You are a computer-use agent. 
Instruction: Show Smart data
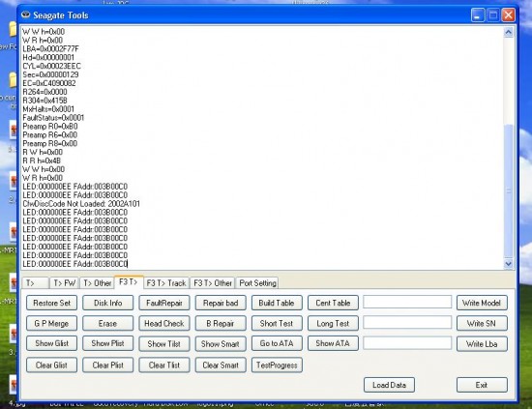(221, 343)
